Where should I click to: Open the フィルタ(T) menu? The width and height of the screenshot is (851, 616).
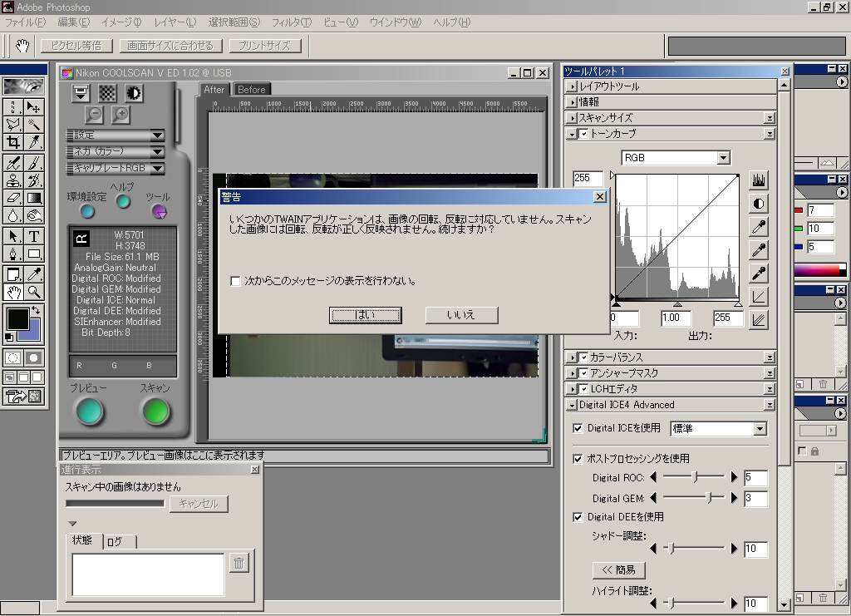point(291,22)
